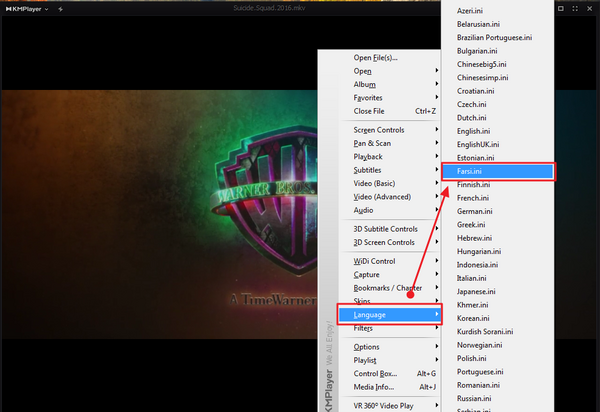Viewport: 600px width, 412px height.
Task: Select Media Info... menu entry
Action: 390,387
